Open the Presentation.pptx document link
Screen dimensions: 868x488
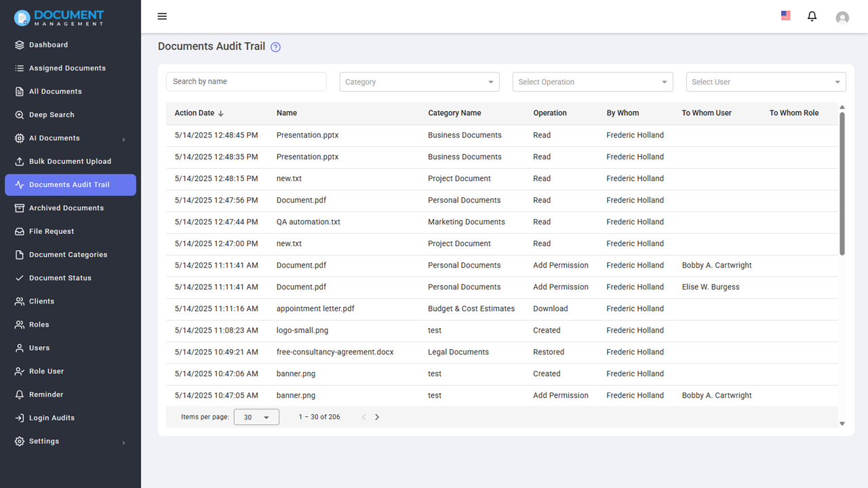coord(307,135)
